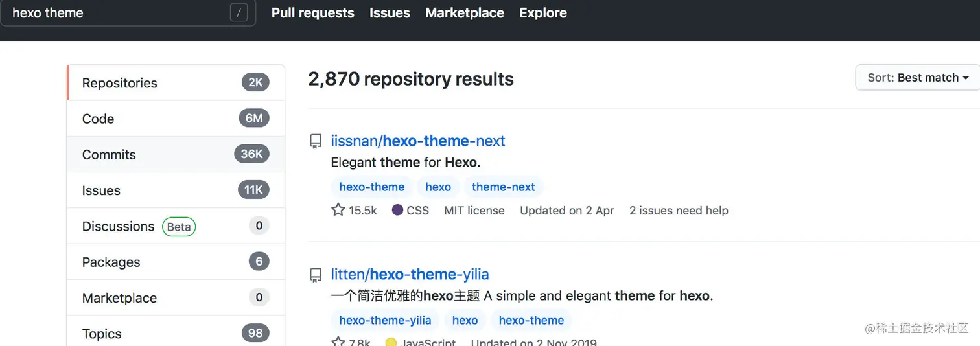Click the theme-next topic tag

504,187
